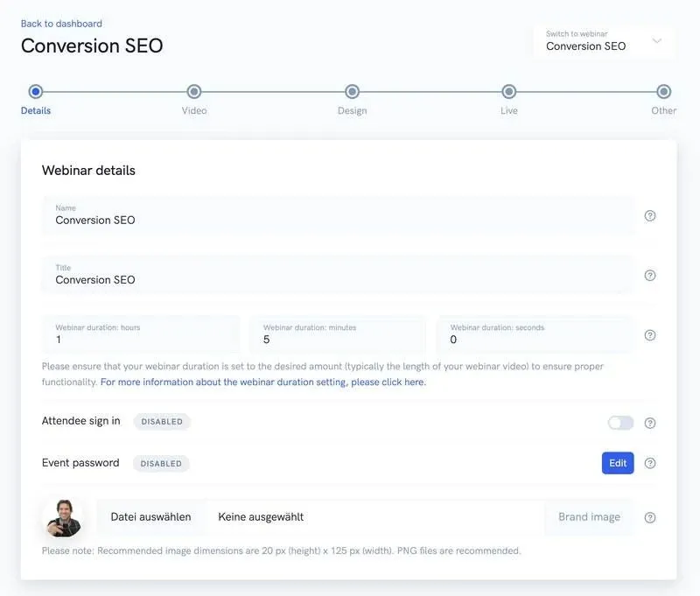Click the chevron in webinar switcher
The width and height of the screenshot is (700, 596).
(657, 41)
